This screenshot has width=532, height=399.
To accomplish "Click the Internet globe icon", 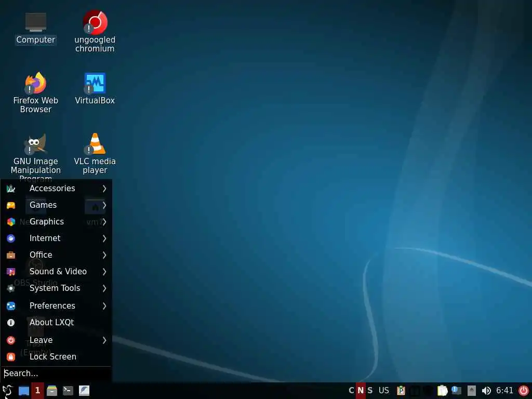I will [11, 238].
